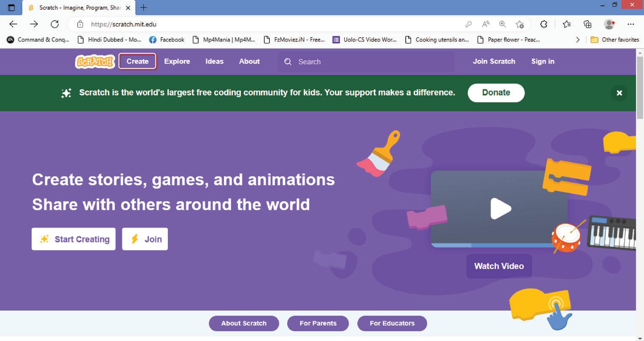Activate the Read aloud icon

[x=486, y=24]
